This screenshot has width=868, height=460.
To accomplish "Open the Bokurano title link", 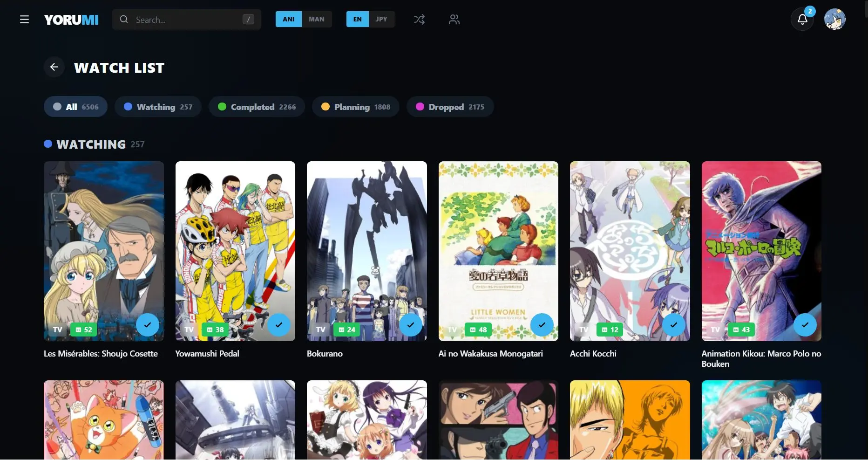I will (x=325, y=354).
